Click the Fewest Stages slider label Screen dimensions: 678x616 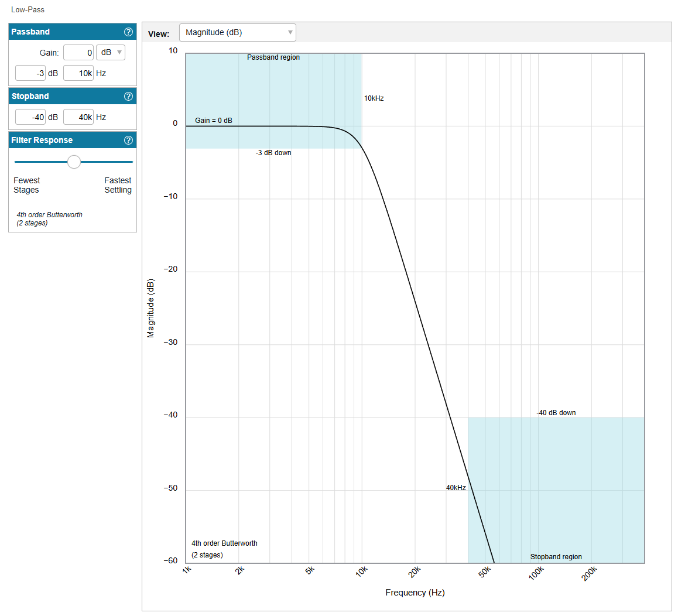[x=27, y=185]
